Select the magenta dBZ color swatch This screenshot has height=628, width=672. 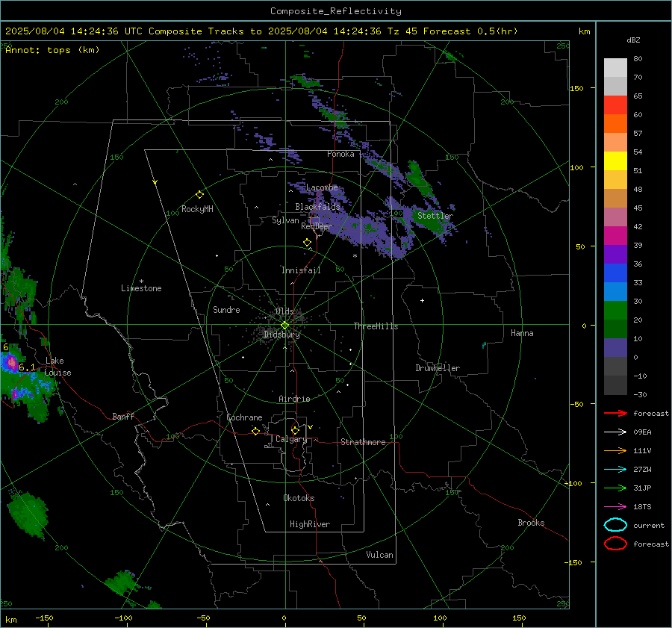[615, 235]
